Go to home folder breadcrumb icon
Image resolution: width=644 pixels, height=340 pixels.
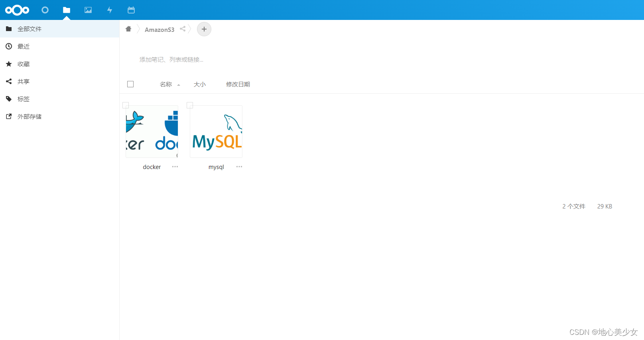pyautogui.click(x=128, y=29)
